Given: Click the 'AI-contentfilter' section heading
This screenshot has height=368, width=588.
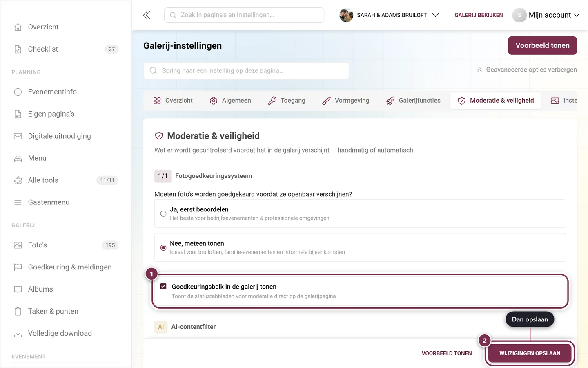Looking at the screenshot, I should click(194, 327).
